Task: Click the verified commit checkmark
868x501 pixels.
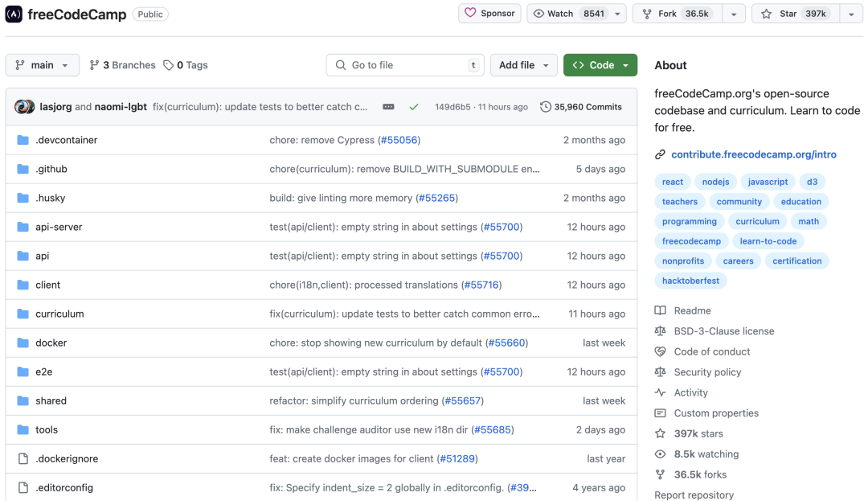Action: coord(412,106)
